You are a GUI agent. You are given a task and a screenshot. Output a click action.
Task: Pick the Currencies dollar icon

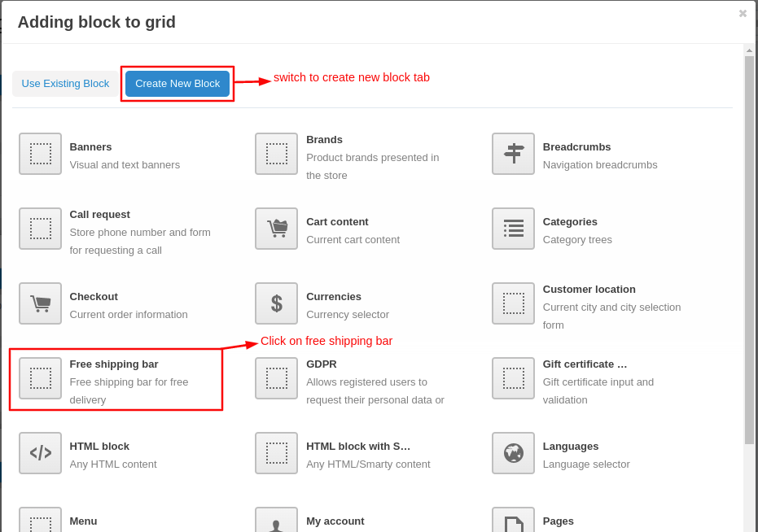click(277, 303)
